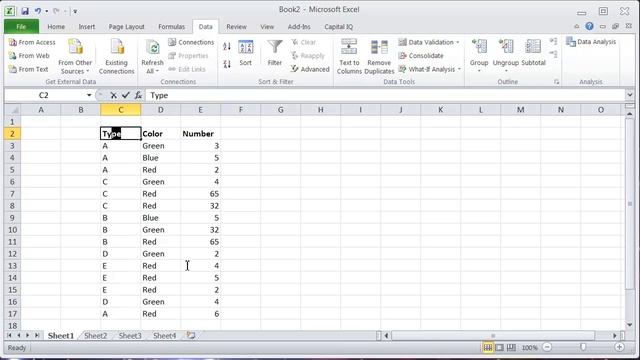Select the 'Number' header cell
The width and height of the screenshot is (640, 360).
pyautogui.click(x=200, y=134)
